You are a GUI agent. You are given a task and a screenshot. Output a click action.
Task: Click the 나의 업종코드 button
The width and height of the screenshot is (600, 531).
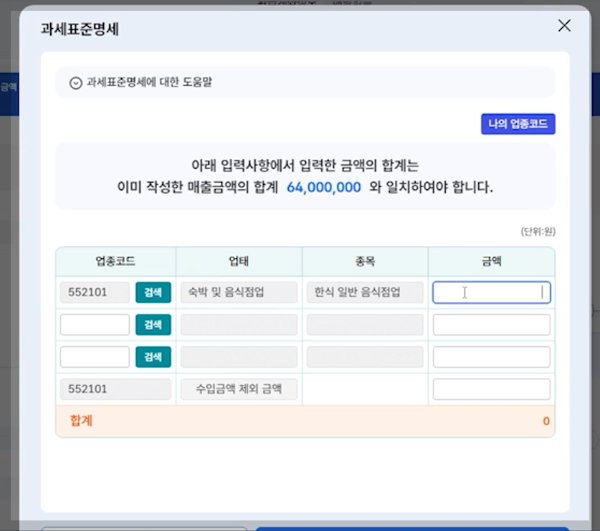(x=518, y=124)
